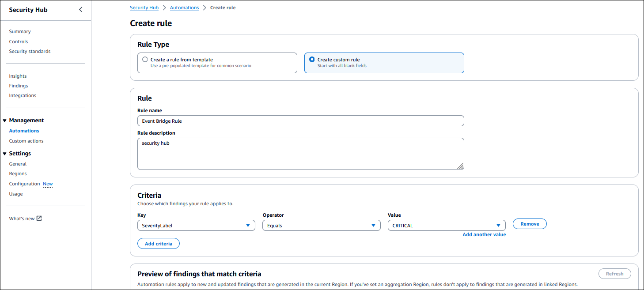Refresh the findings preview
Image resolution: width=644 pixels, height=290 pixels.
[614, 273]
